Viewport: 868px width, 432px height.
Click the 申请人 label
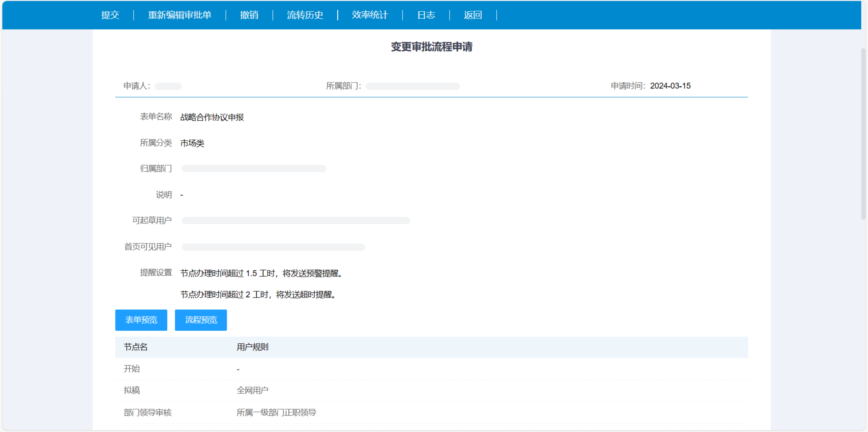coord(137,86)
